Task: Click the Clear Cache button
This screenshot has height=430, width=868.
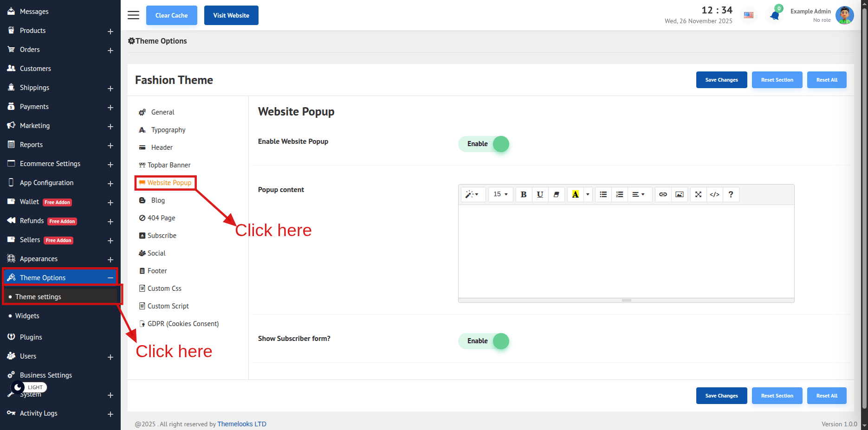Action: coord(171,15)
